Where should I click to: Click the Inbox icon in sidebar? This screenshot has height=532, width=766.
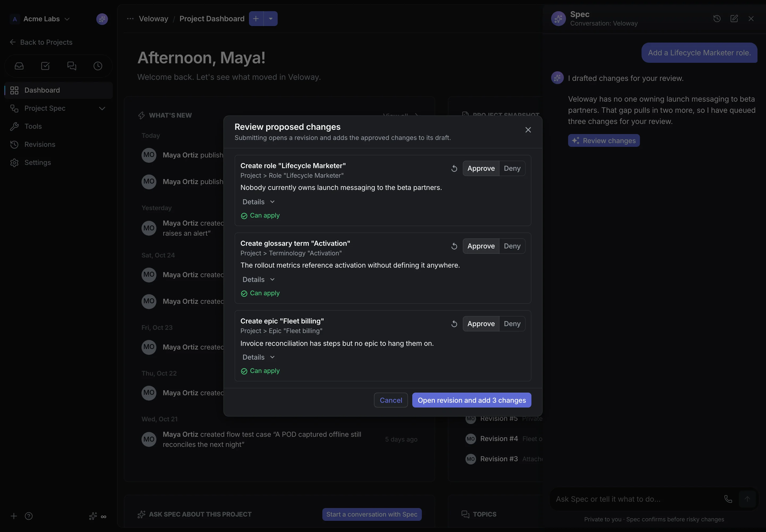[19, 66]
